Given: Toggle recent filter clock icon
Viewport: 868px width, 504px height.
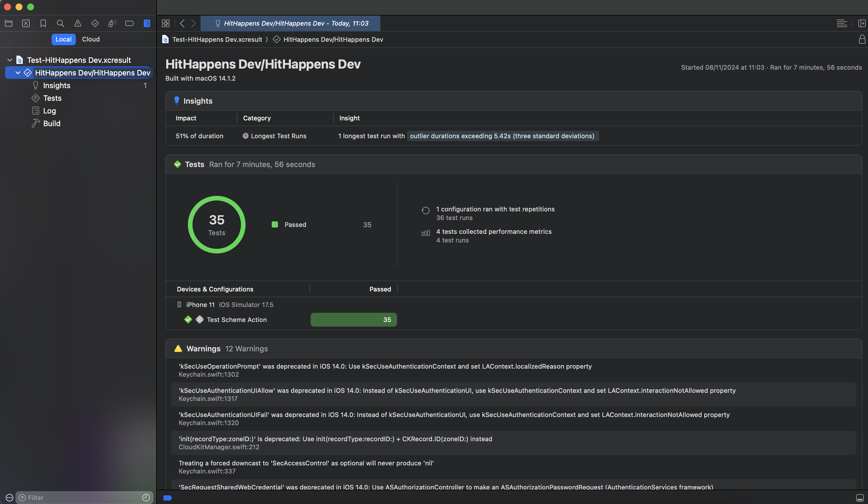Looking at the screenshot, I should [x=146, y=497].
